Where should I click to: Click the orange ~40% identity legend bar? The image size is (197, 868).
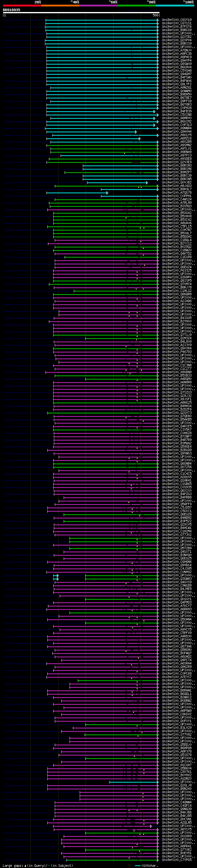point(60,6)
